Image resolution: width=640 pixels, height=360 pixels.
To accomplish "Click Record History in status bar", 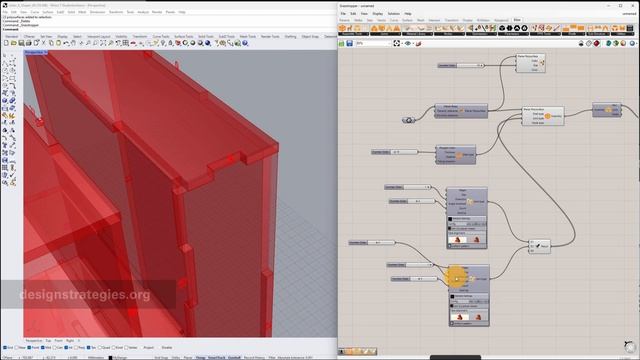I will tap(254, 358).
